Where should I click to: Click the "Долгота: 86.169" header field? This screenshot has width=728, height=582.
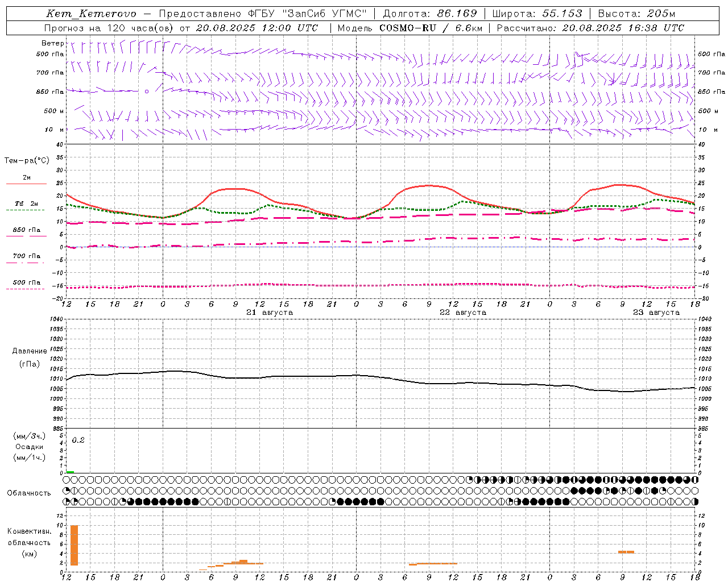[430, 14]
